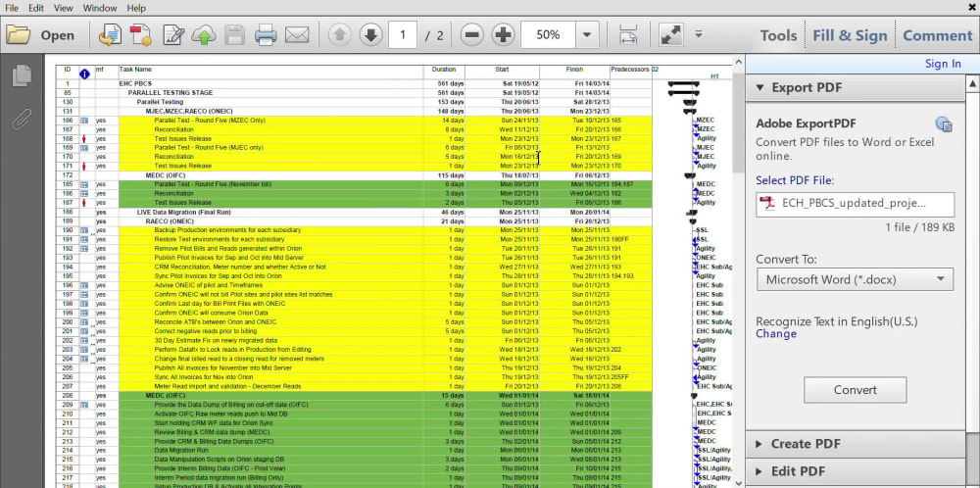Click the upload to cloud icon
980x488 pixels.
pyautogui.click(x=204, y=35)
